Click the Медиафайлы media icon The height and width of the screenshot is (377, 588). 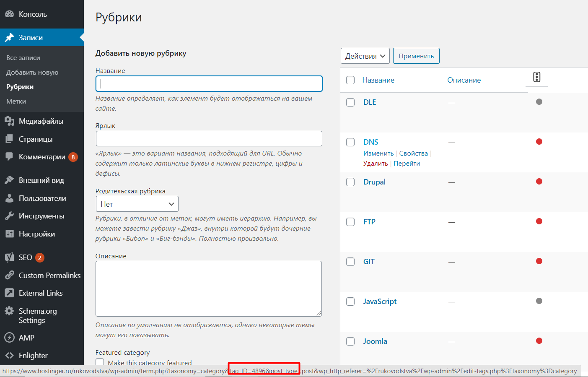point(9,121)
